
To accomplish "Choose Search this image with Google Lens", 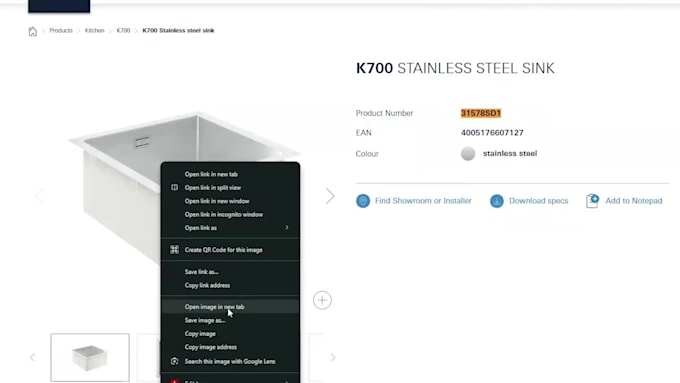I will (230, 361).
